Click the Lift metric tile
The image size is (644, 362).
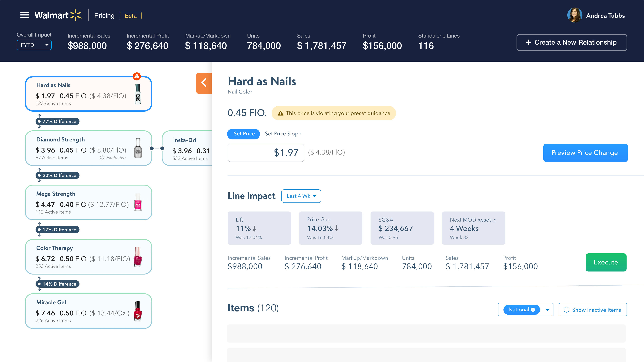tap(259, 228)
